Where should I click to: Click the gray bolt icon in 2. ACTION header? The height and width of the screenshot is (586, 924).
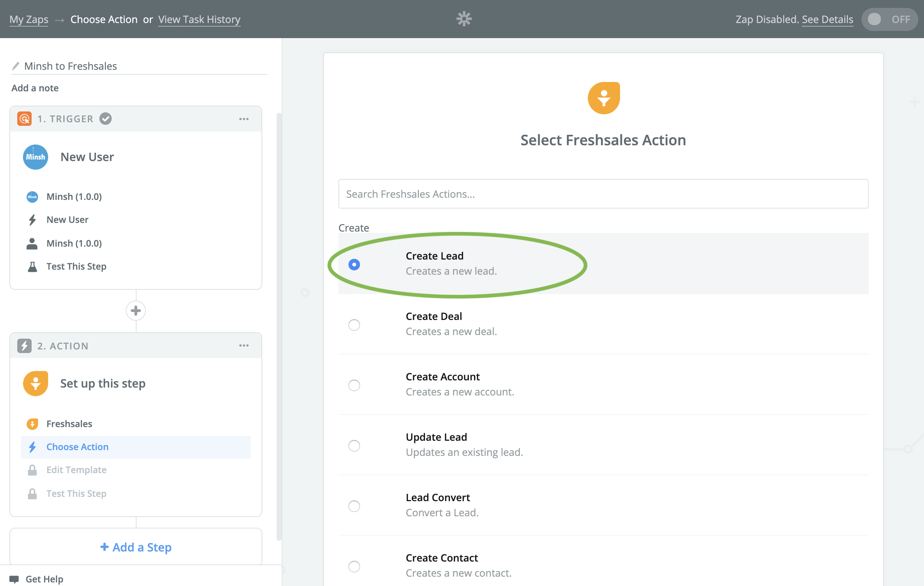click(24, 345)
